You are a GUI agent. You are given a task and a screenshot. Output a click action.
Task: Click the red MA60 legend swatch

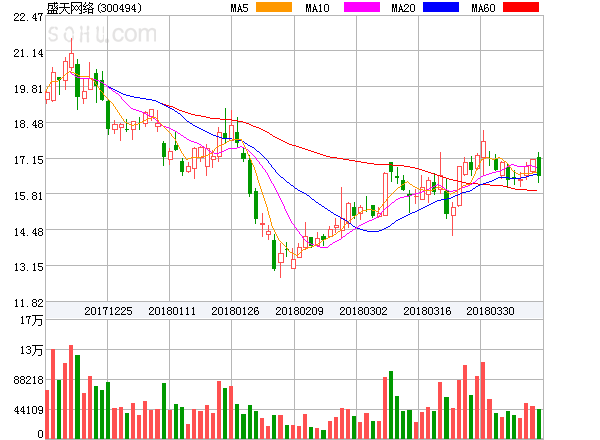(x=521, y=7)
